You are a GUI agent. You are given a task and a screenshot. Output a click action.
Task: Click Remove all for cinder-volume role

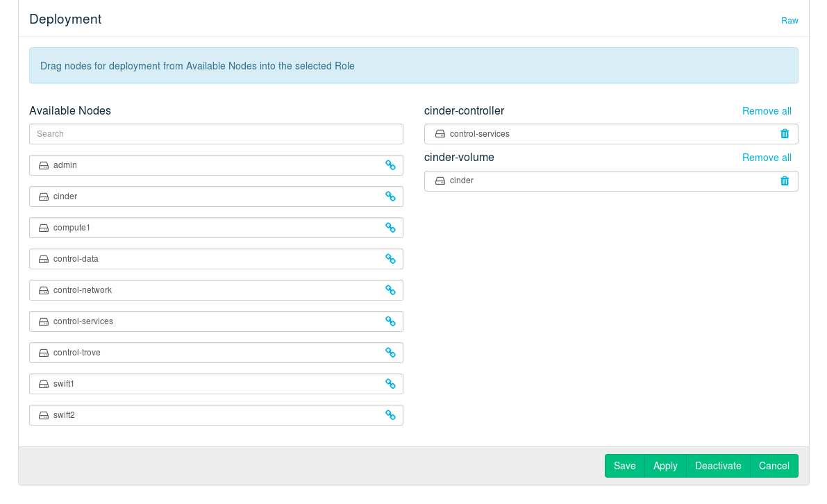click(x=767, y=158)
